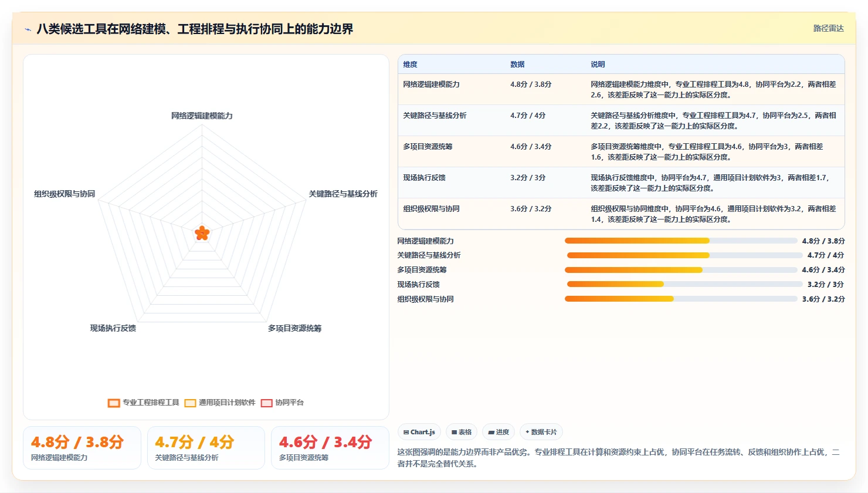Image resolution: width=868 pixels, height=493 pixels.
Task: Open the 4.8分 / 3.8分 网络逻辑建模能力 data card
Action: (82, 448)
